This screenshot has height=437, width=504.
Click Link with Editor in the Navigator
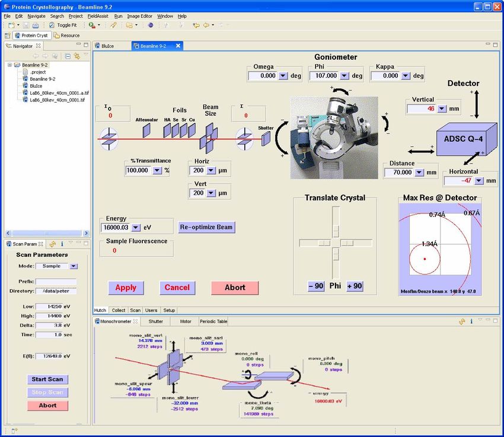77,56
